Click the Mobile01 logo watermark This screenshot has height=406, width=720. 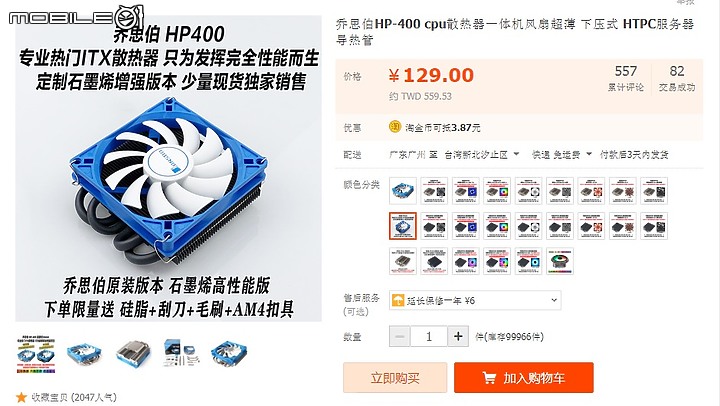(x=76, y=17)
